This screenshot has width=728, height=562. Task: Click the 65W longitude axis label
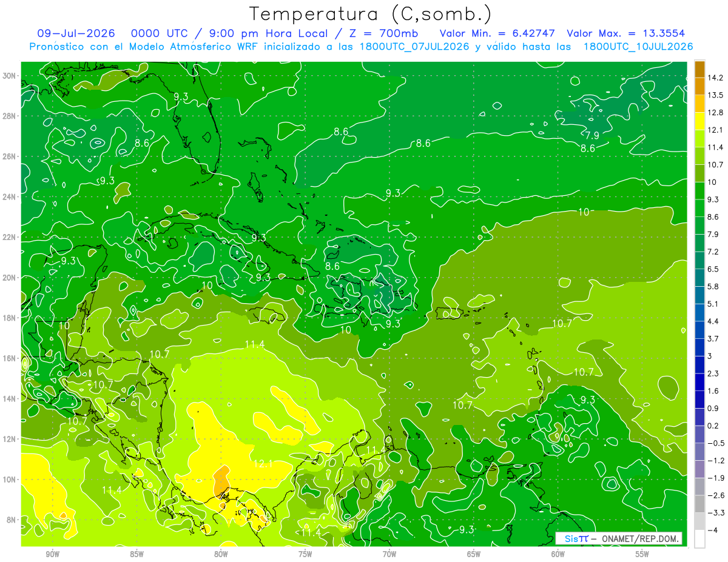point(474,554)
